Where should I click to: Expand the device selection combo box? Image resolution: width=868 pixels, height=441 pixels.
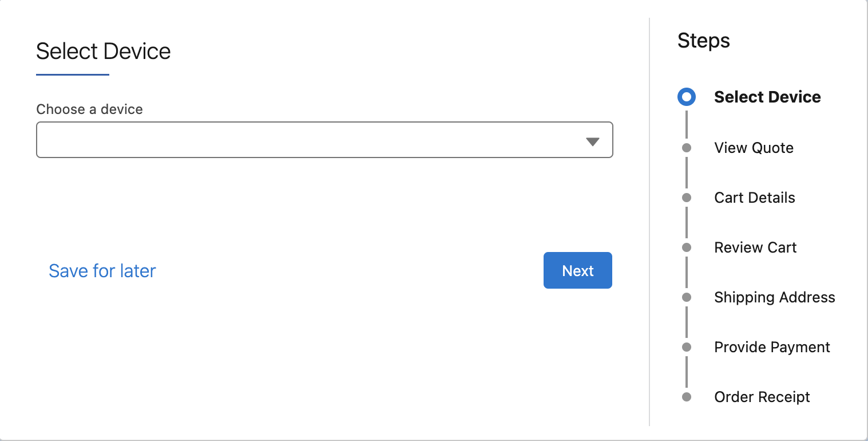pyautogui.click(x=324, y=140)
